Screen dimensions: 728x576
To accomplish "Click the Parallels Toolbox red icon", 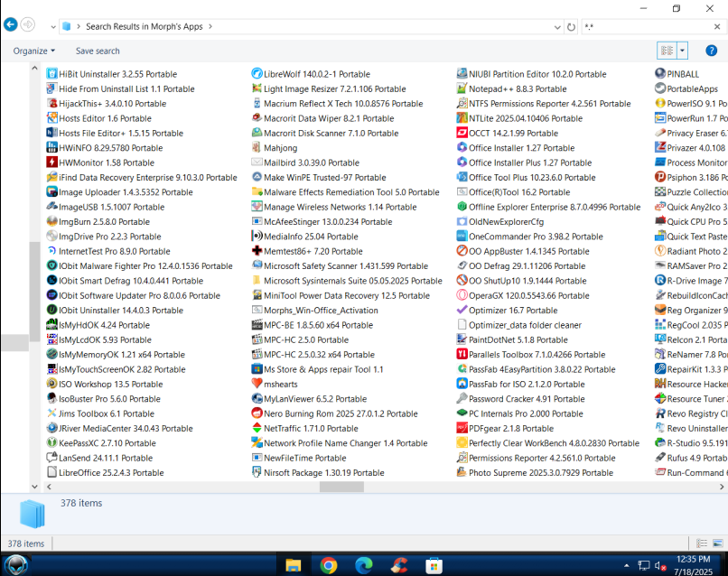I will coord(462,354).
